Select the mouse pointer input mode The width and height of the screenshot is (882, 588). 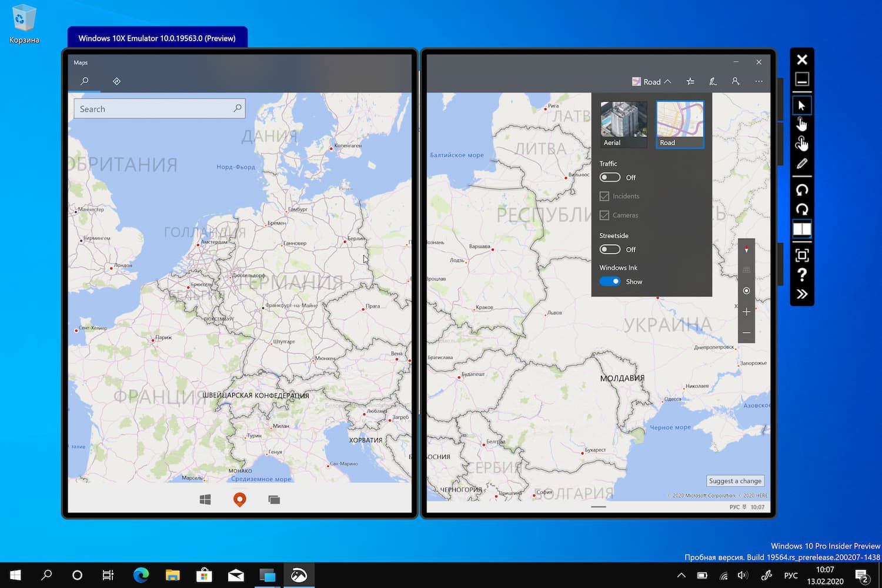tap(802, 105)
